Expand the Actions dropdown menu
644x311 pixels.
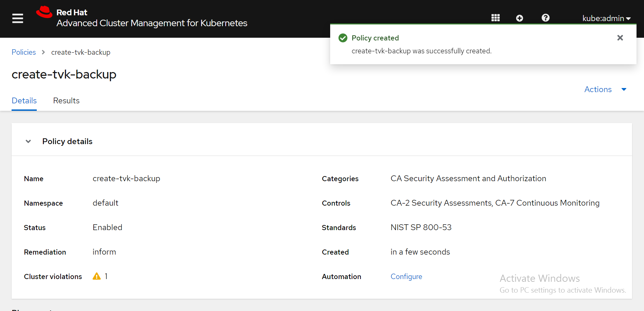coord(605,89)
